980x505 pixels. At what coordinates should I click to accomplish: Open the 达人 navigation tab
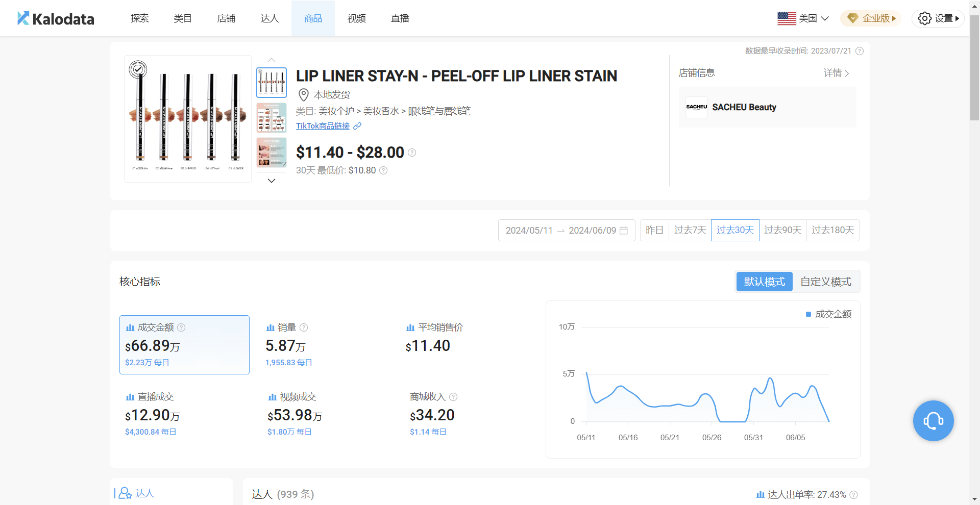[x=269, y=18]
